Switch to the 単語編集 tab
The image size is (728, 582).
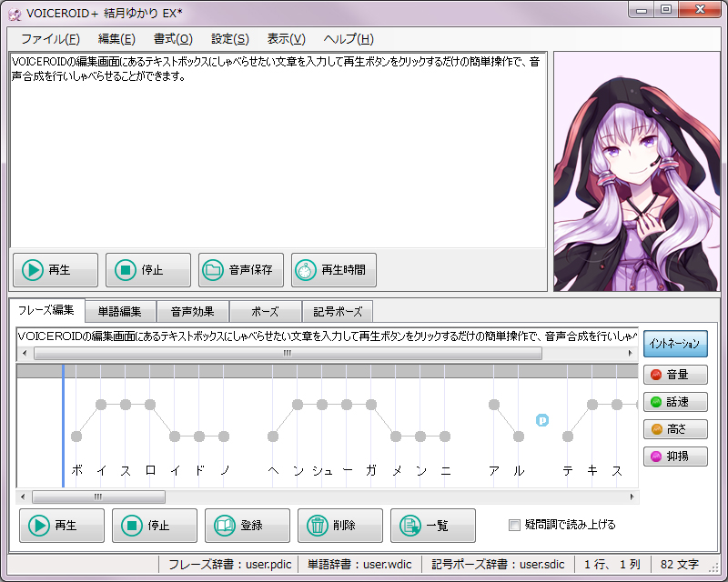120,311
